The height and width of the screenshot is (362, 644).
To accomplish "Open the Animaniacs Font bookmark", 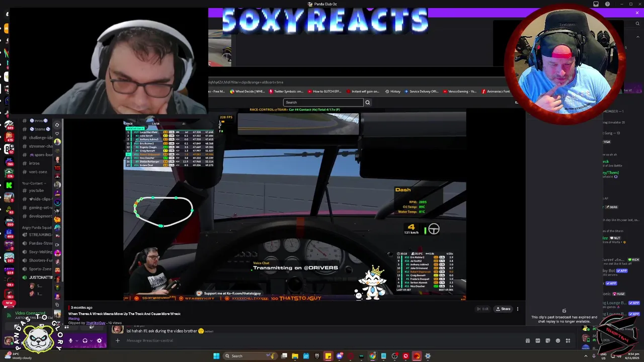I will coord(496,92).
